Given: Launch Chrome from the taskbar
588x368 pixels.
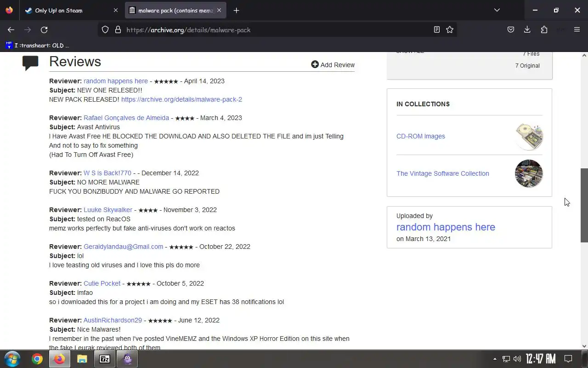Looking at the screenshot, I should (37, 359).
